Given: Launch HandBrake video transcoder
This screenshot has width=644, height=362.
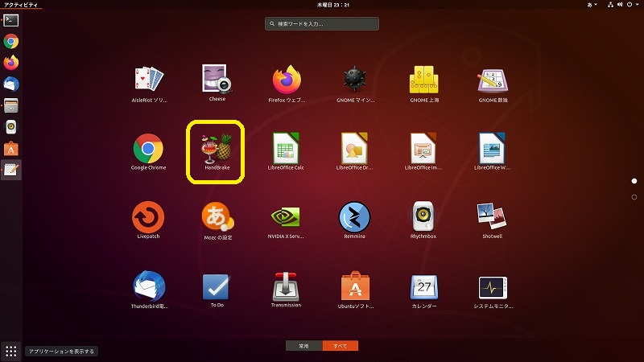Looking at the screenshot, I should (217, 152).
